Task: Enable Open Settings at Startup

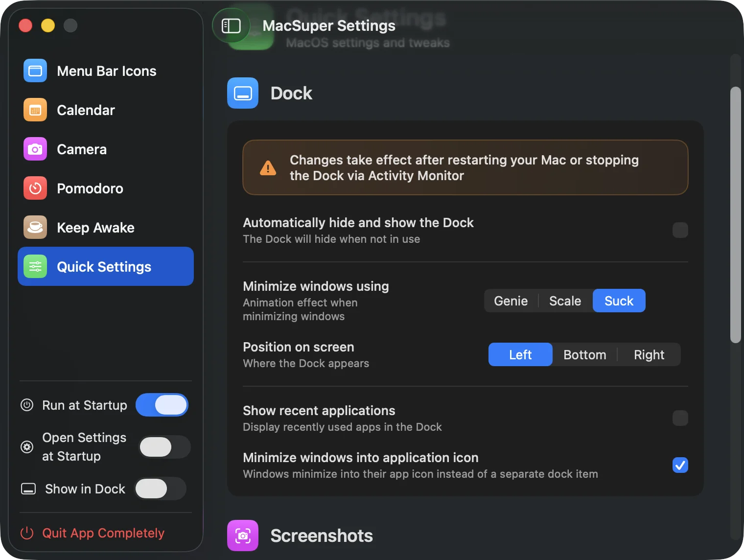Action: coord(164,447)
